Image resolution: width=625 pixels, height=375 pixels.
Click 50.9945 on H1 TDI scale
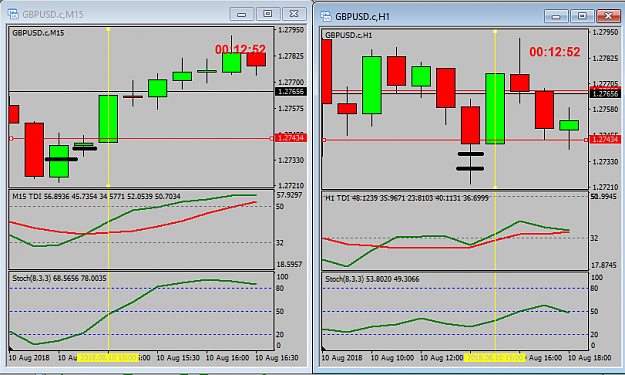[x=603, y=196]
